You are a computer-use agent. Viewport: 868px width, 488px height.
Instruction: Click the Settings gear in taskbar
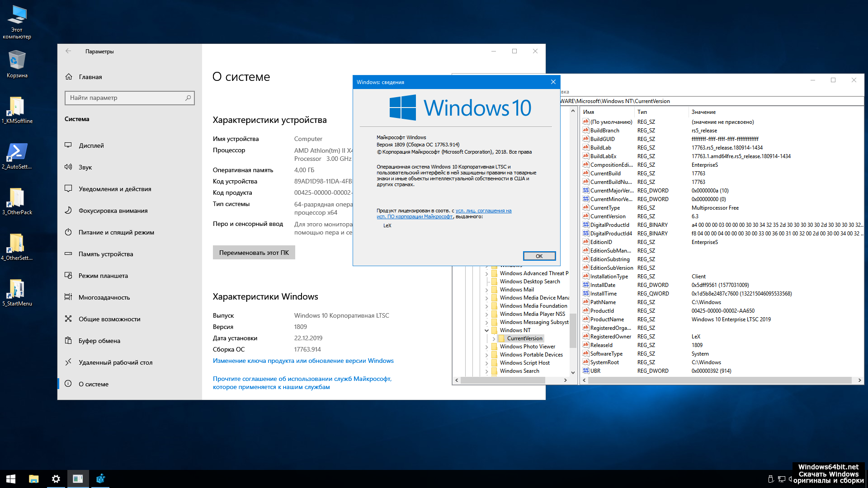(56, 479)
